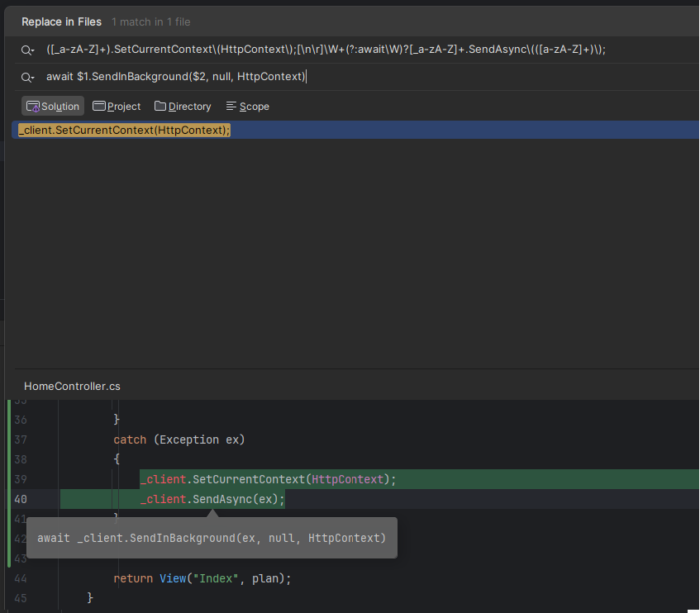Click the HomeController.cs file name label
This screenshot has width=700, height=613.
(x=73, y=387)
